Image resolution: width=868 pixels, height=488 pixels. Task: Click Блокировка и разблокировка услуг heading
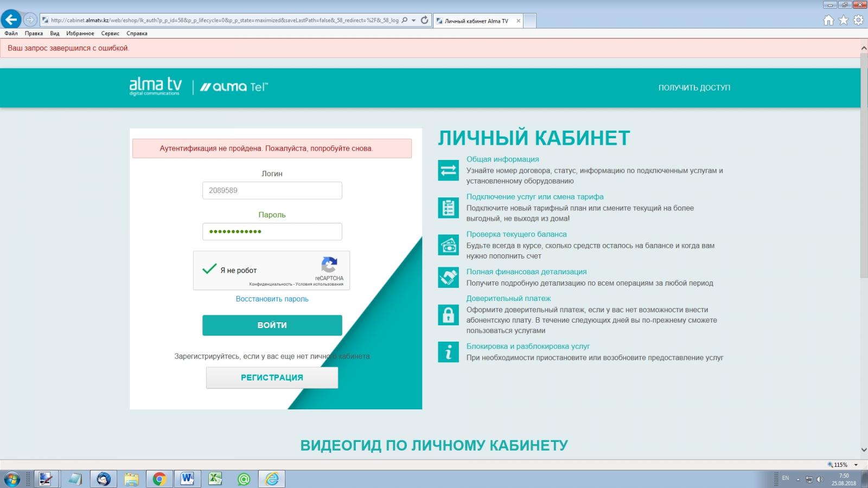(x=528, y=346)
